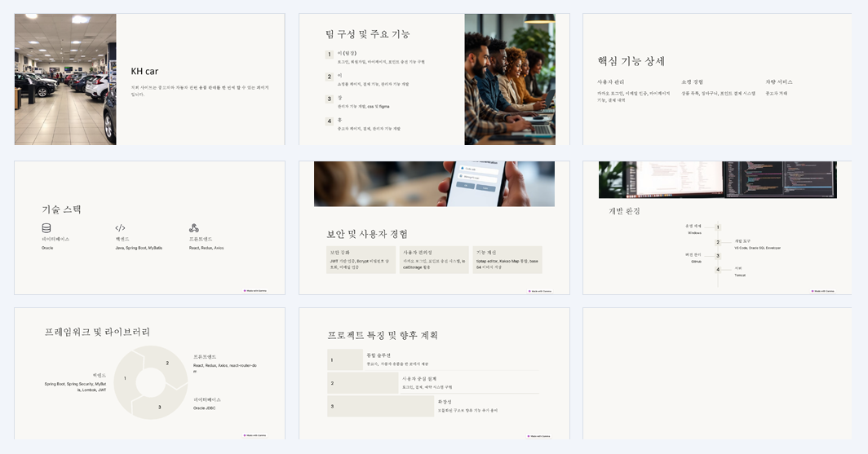This screenshot has height=454, width=868.
Task: Click timeline marker 3 next to GitHub
Action: click(x=718, y=256)
